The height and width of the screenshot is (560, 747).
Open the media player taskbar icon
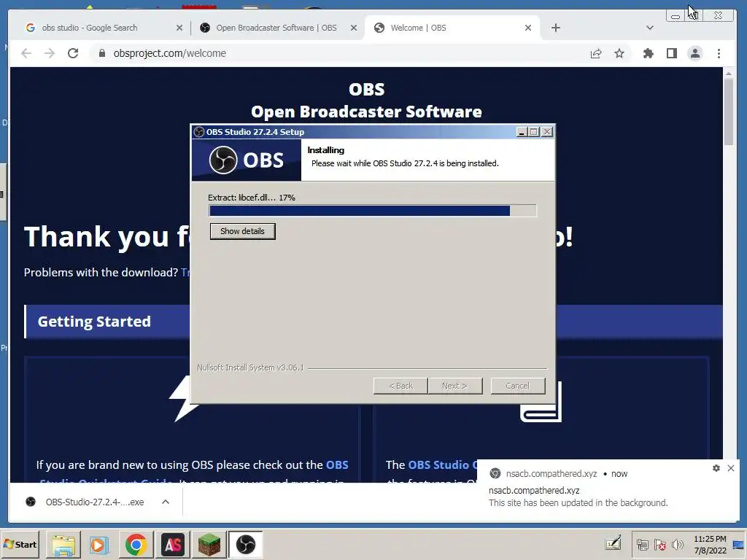tap(99, 545)
